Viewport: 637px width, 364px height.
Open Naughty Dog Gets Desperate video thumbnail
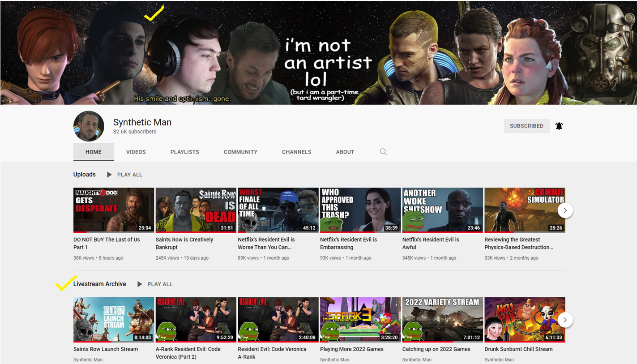pyautogui.click(x=114, y=210)
